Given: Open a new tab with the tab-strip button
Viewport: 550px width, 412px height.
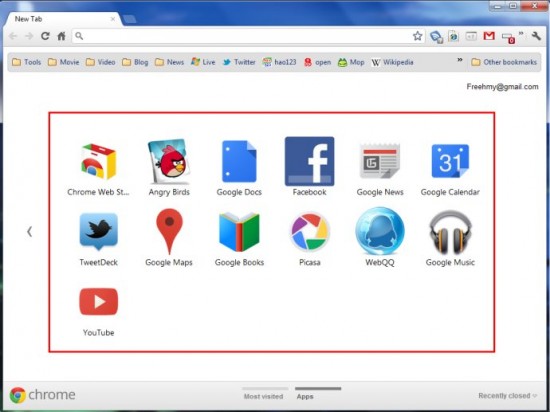Looking at the screenshot, I should [x=129, y=19].
